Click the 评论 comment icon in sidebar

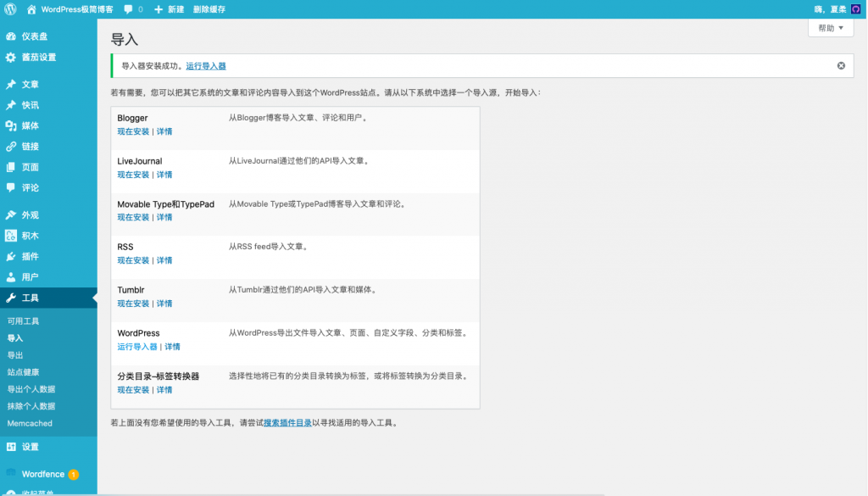tap(11, 187)
